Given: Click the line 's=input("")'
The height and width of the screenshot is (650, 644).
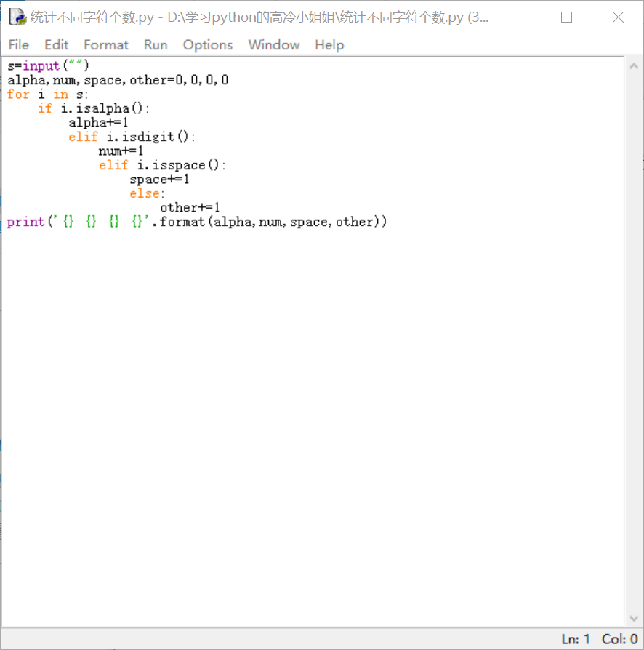Looking at the screenshot, I should tap(48, 66).
